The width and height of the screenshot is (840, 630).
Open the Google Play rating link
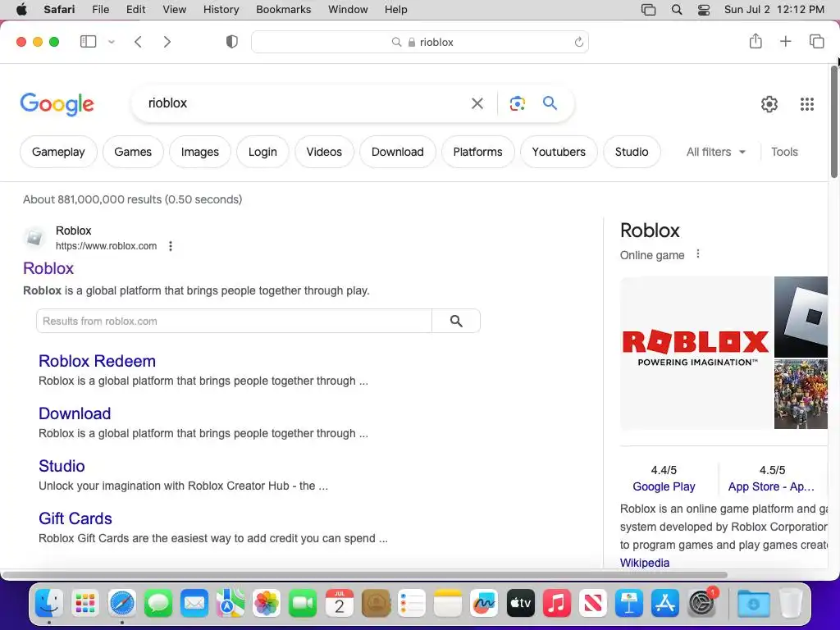664,486
